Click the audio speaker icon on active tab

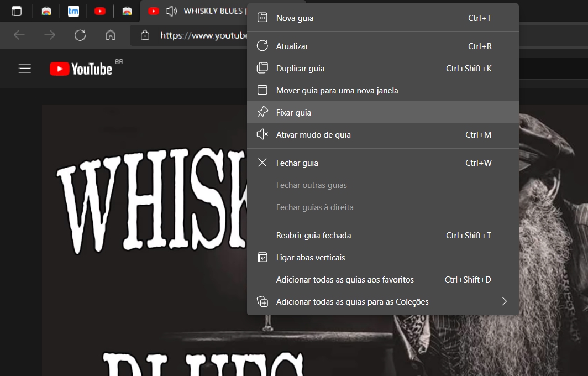pos(171,11)
